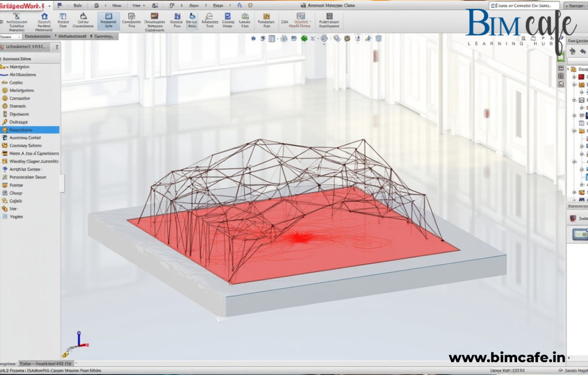Click the blue house icon in the ribbon
Viewport: 588px width, 375px height.
coord(44,16)
